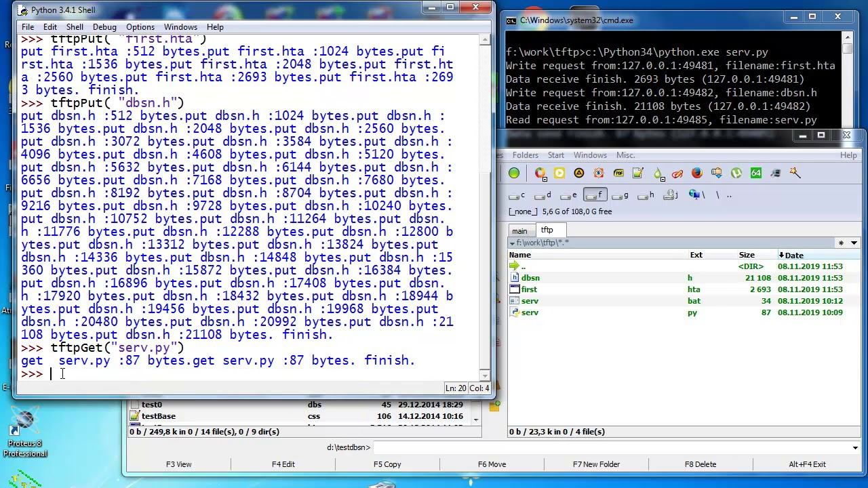868x488 pixels.
Task: Switch to drive g in right panel
Action: pyautogui.click(x=620, y=195)
